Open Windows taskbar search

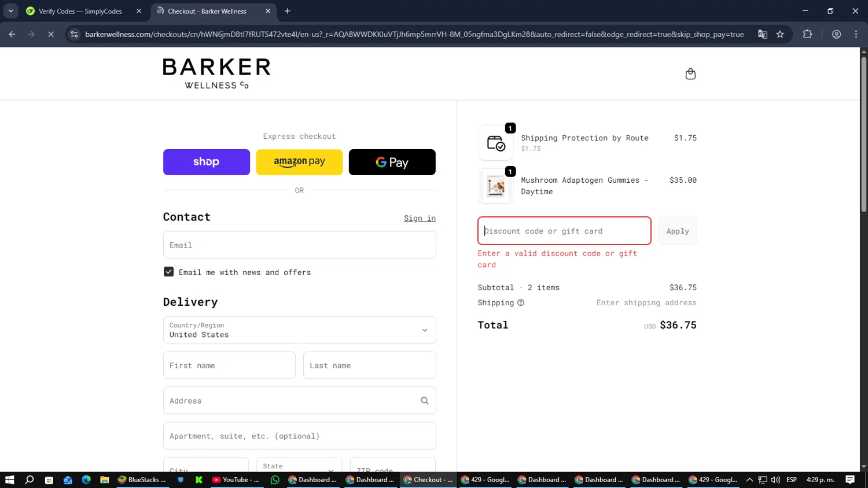coord(30,480)
